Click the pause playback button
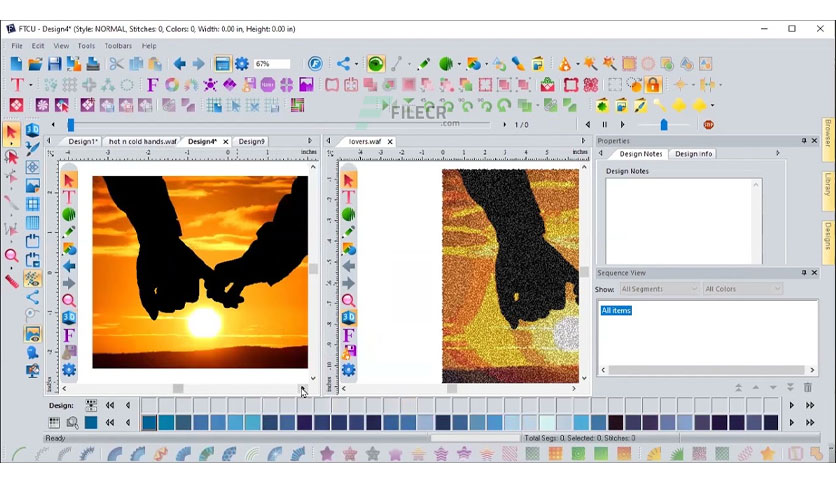Image resolution: width=836 pixels, height=484 pixels. click(x=605, y=125)
